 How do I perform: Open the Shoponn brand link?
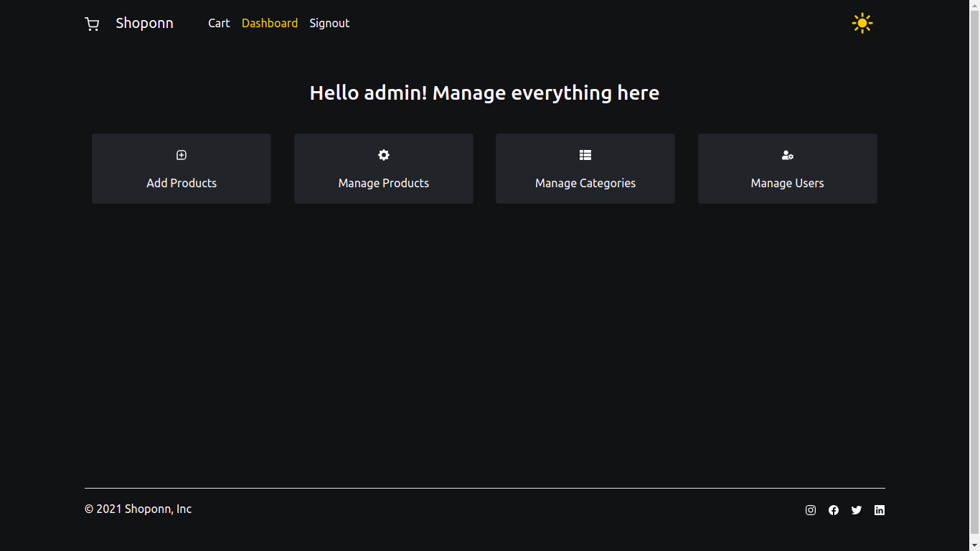tap(144, 23)
